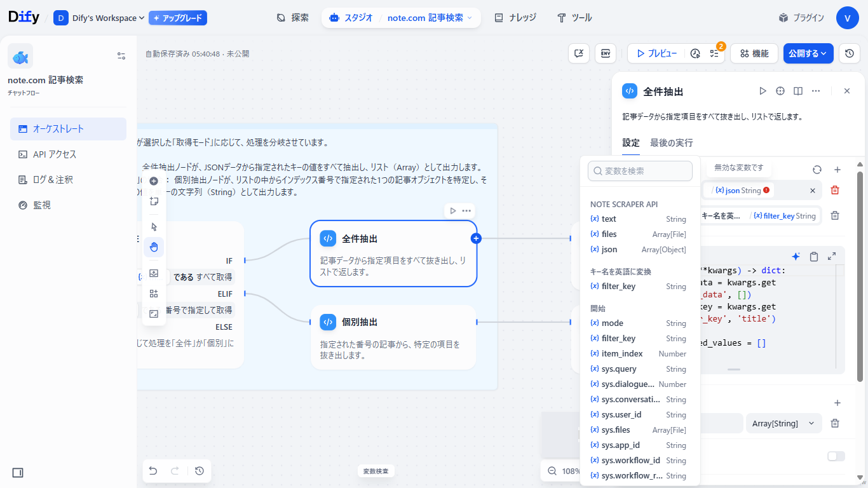Open the more options menu in panel header
Image resolution: width=868 pixels, height=488 pixels.
click(816, 91)
